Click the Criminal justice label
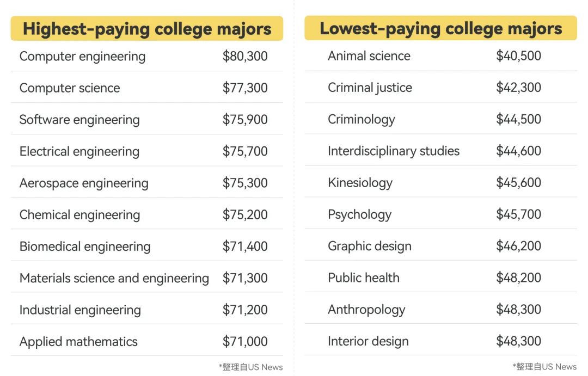This screenshot has width=588, height=376. (370, 88)
